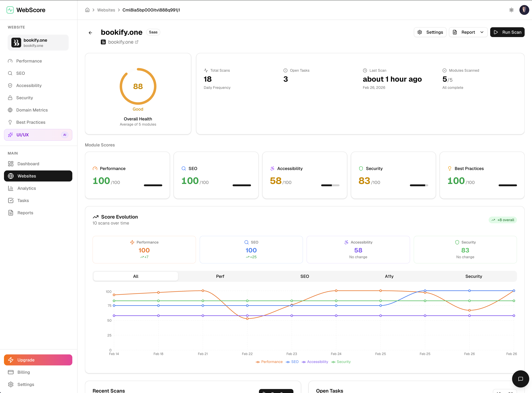Open bookify.one via the external link icon
This screenshot has height=393, width=532.
[137, 42]
